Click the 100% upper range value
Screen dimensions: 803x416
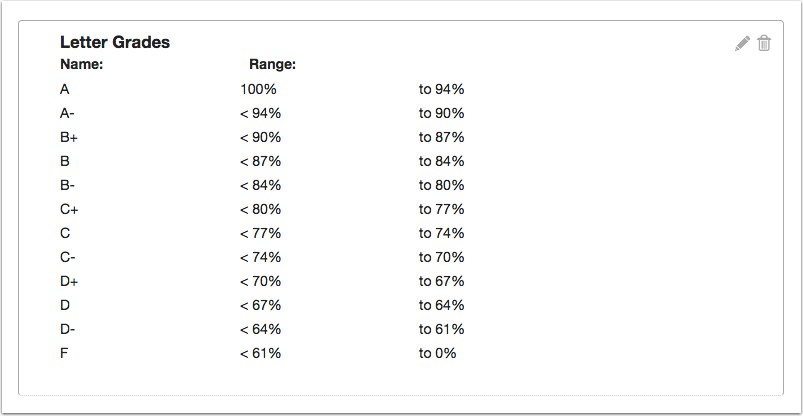[258, 90]
